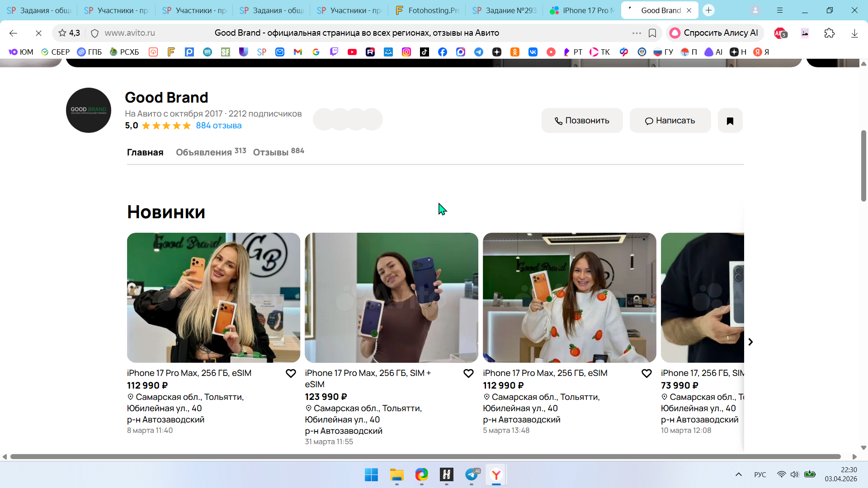Viewport: 868px width, 488px height.
Task: Click the horizontal scrollbar at page bottom
Action: [x=425, y=457]
